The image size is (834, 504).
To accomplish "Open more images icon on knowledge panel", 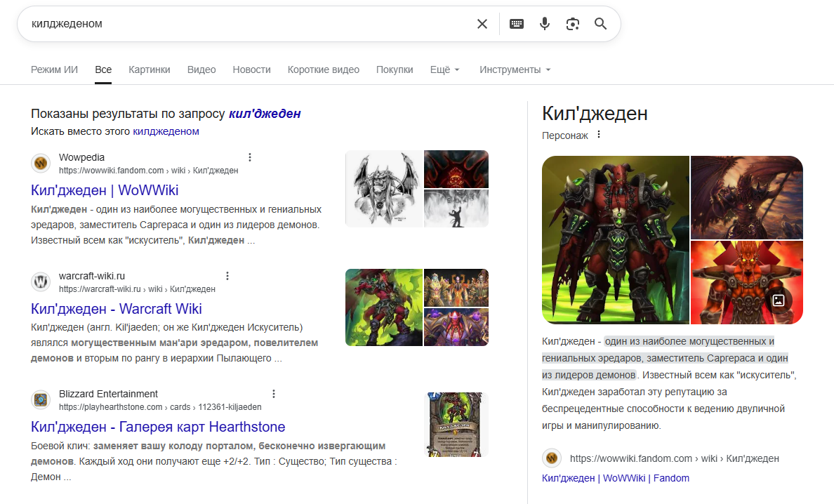I will (x=779, y=300).
